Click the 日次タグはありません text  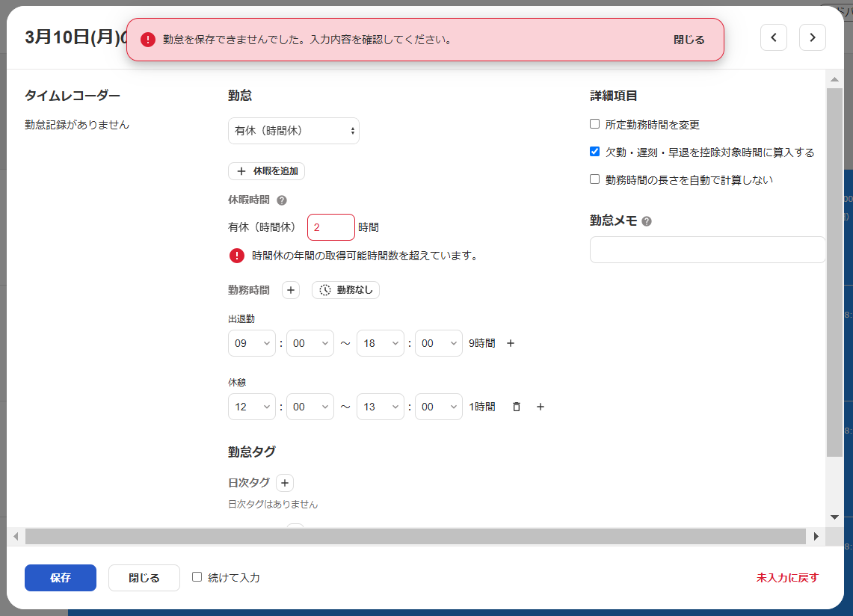273,505
